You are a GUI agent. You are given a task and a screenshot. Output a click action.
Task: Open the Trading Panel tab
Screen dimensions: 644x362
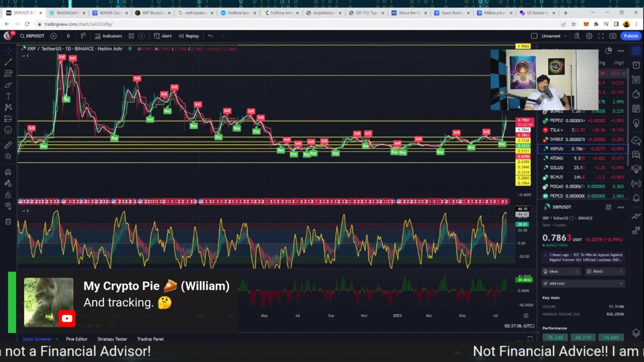pos(150,339)
